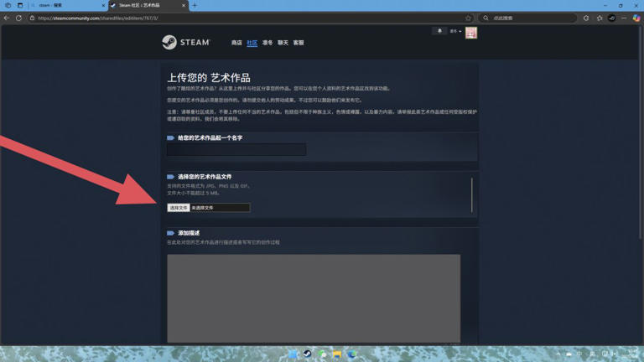Open File Explorer from the taskbar
The width and height of the screenshot is (644, 362).
tap(337, 354)
